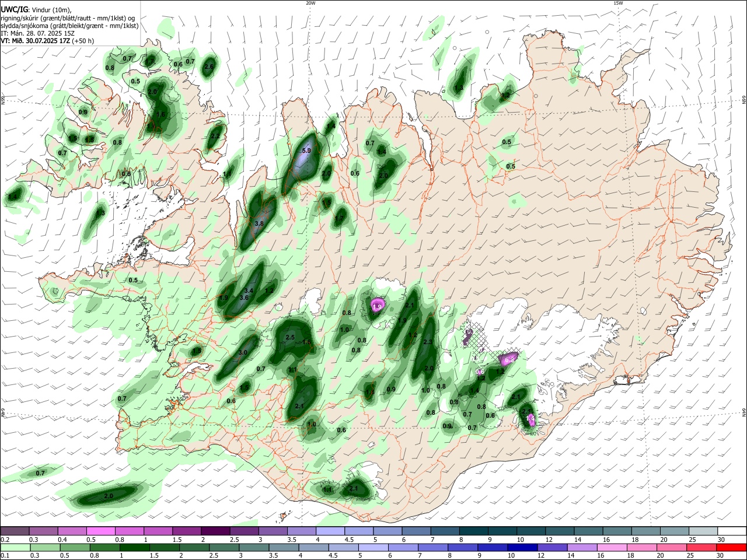Viewport: 747px width, 560px height.
Task: Click the 5.9 precipitation value on the map
Action: click(306, 150)
